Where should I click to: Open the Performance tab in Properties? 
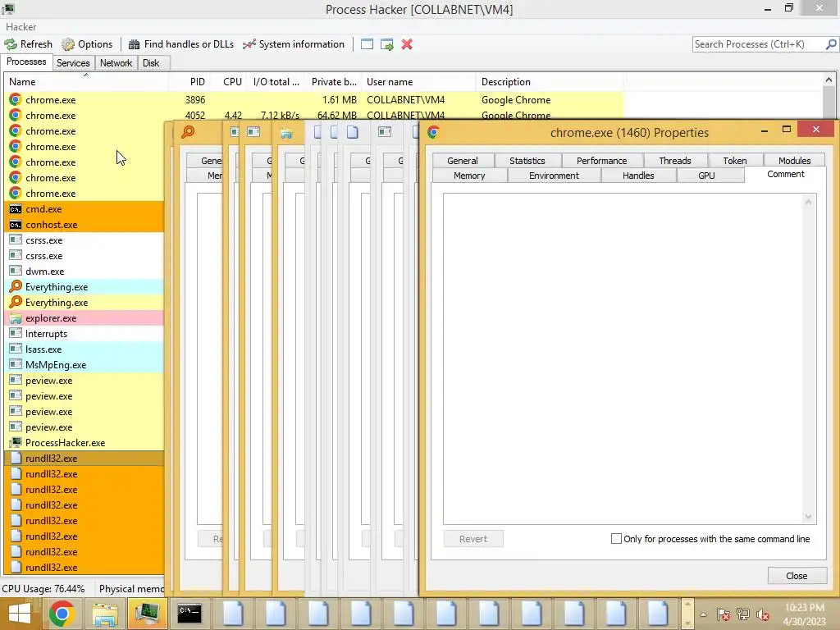click(601, 160)
